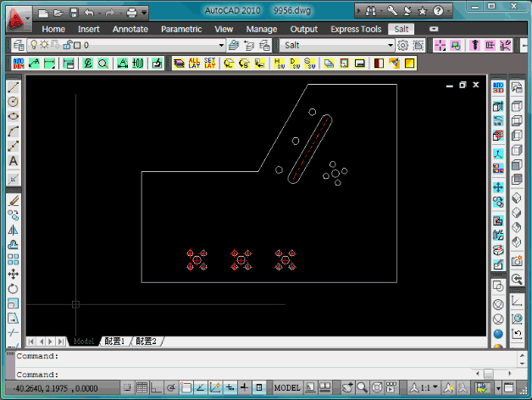Image resolution: width=532 pixels, height=400 pixels.
Task: Select the Copy modify tool
Action: [14, 215]
